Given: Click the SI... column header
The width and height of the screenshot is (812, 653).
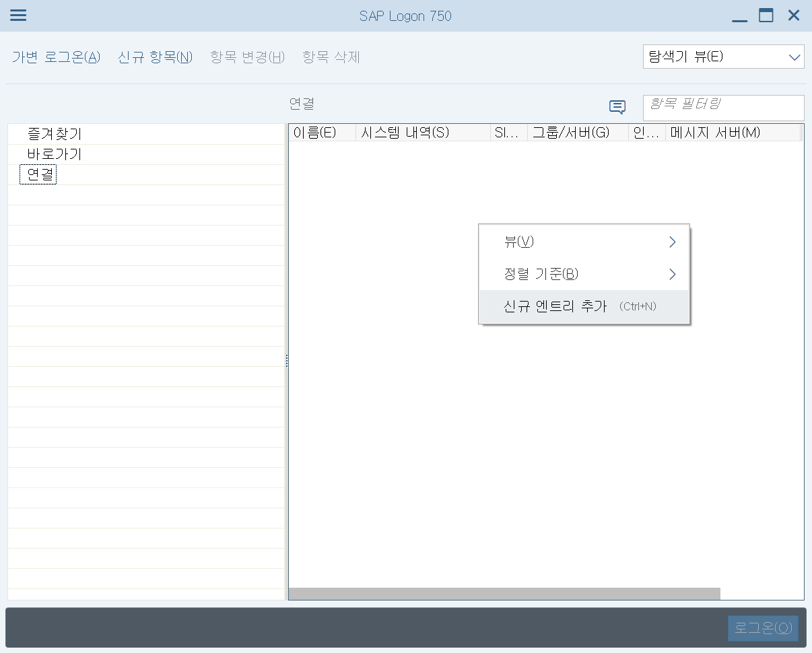Looking at the screenshot, I should tap(509, 133).
